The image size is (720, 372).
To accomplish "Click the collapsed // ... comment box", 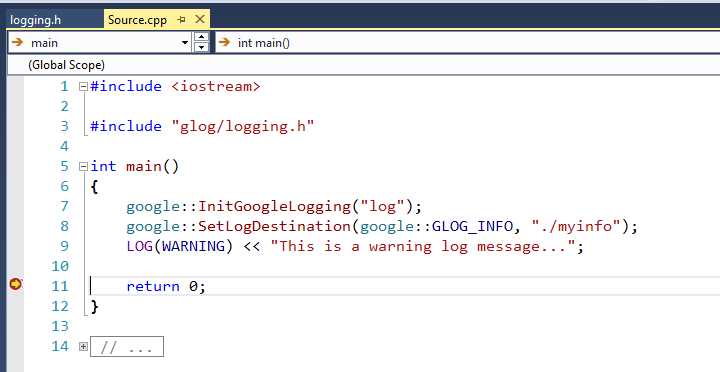I will 127,347.
